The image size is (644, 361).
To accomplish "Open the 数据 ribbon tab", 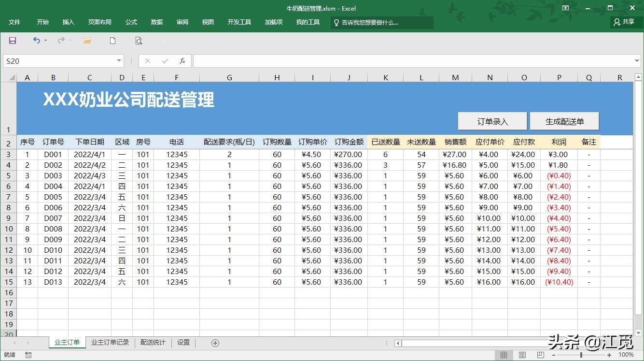I will [157, 22].
